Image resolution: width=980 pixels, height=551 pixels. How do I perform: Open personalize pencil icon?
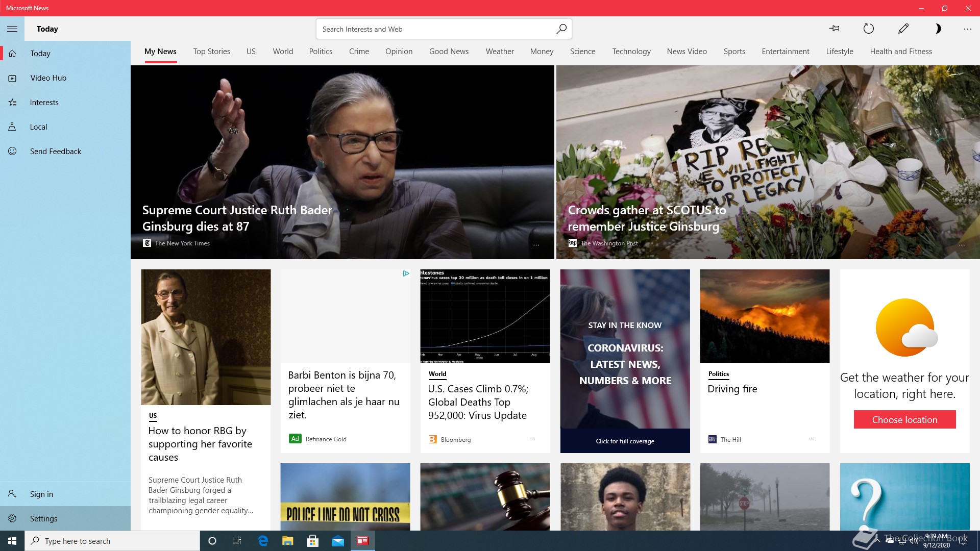point(903,29)
